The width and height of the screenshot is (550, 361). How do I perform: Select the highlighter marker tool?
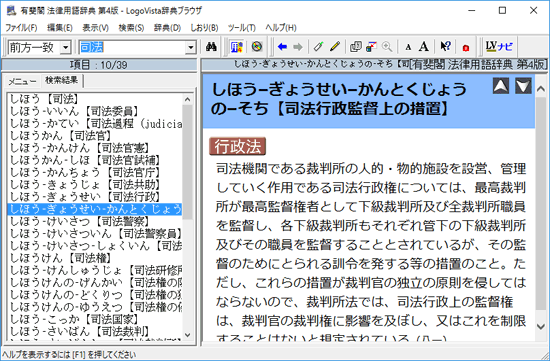318,46
